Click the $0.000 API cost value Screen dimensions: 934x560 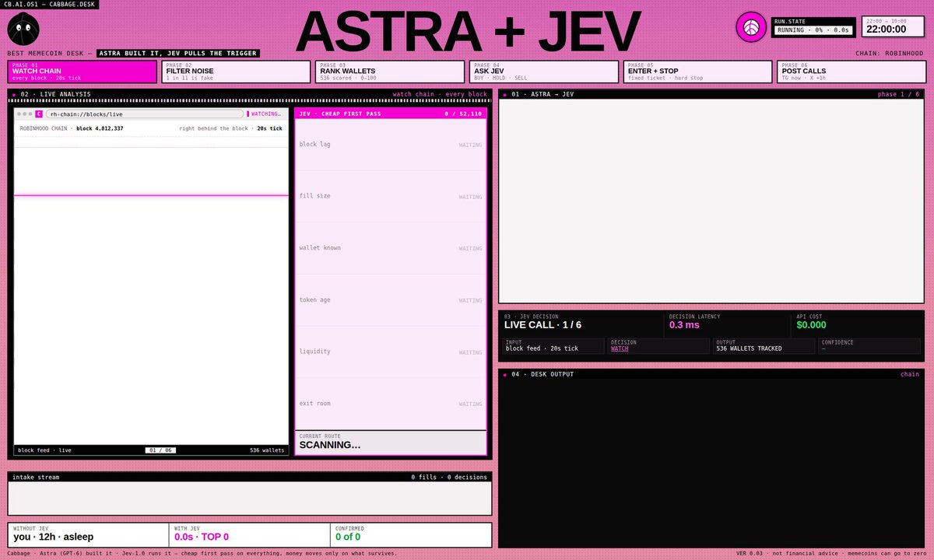point(811,325)
